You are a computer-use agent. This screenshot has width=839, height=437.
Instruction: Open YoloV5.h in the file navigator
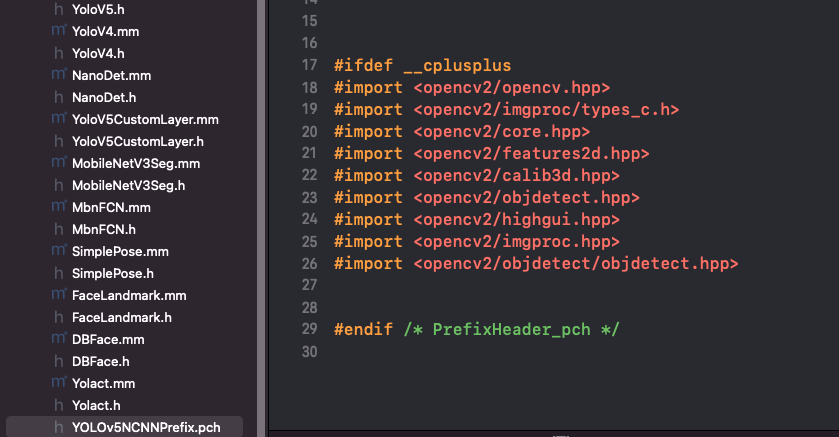point(98,9)
